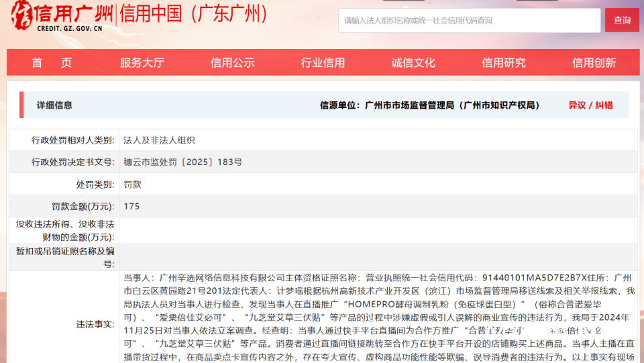
Task: Open the 信用公示 navigation tab
Action: click(233, 62)
